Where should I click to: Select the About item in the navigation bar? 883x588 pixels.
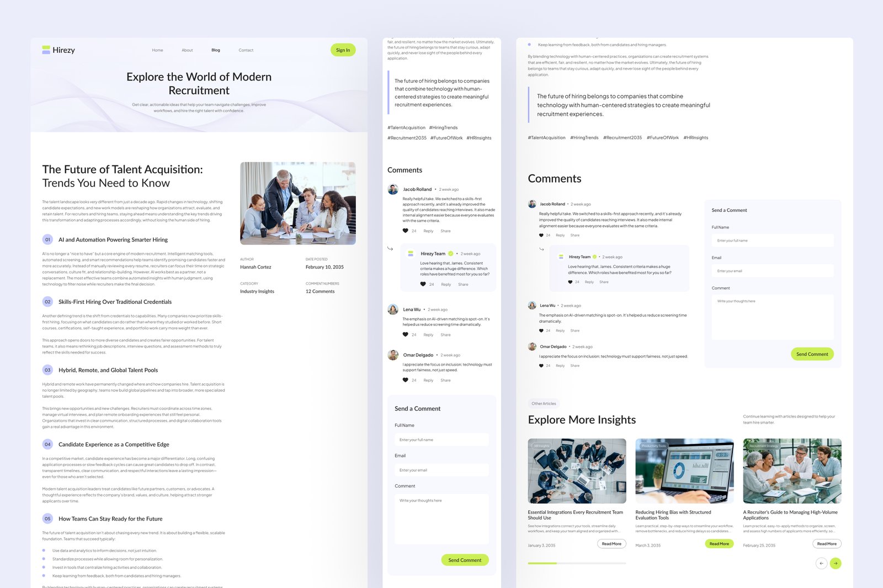click(187, 50)
